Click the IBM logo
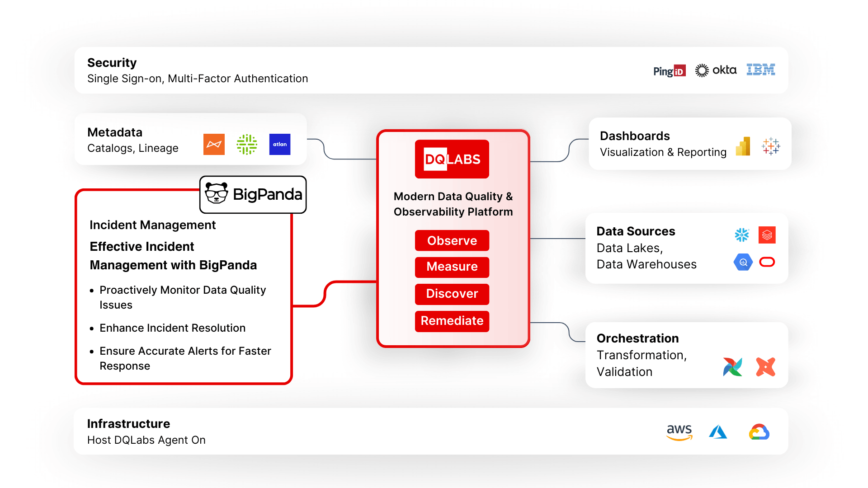The width and height of the screenshot is (868, 488). pyautogui.click(x=761, y=70)
